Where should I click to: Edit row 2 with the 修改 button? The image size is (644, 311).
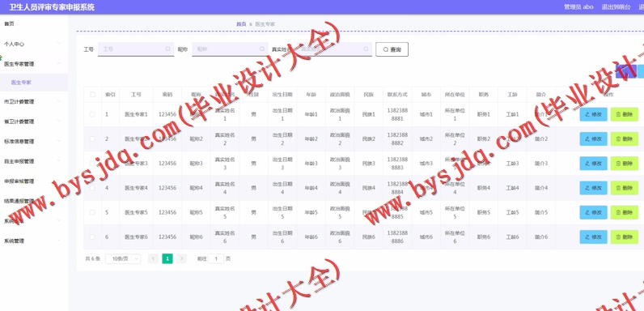[593, 139]
